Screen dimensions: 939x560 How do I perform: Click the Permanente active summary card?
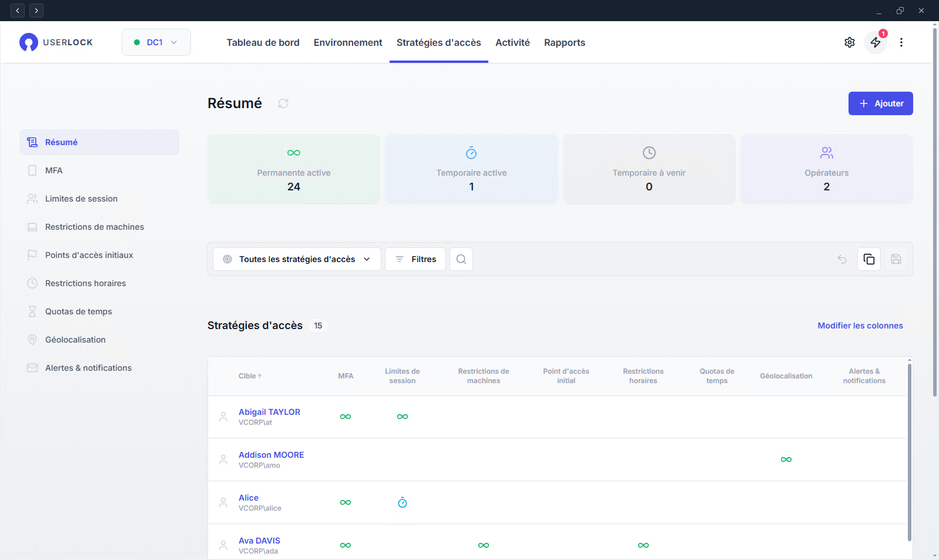[x=294, y=169]
